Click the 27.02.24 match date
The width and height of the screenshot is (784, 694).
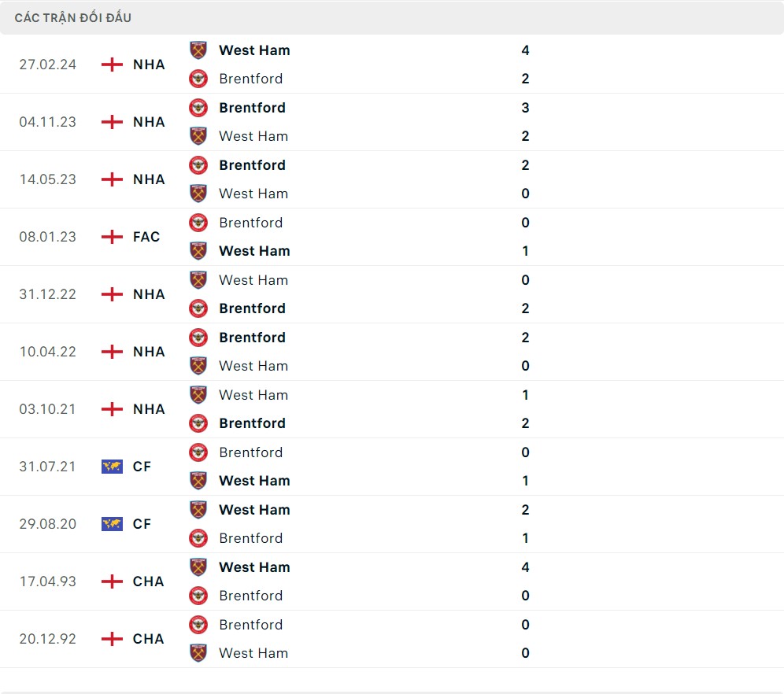48,65
